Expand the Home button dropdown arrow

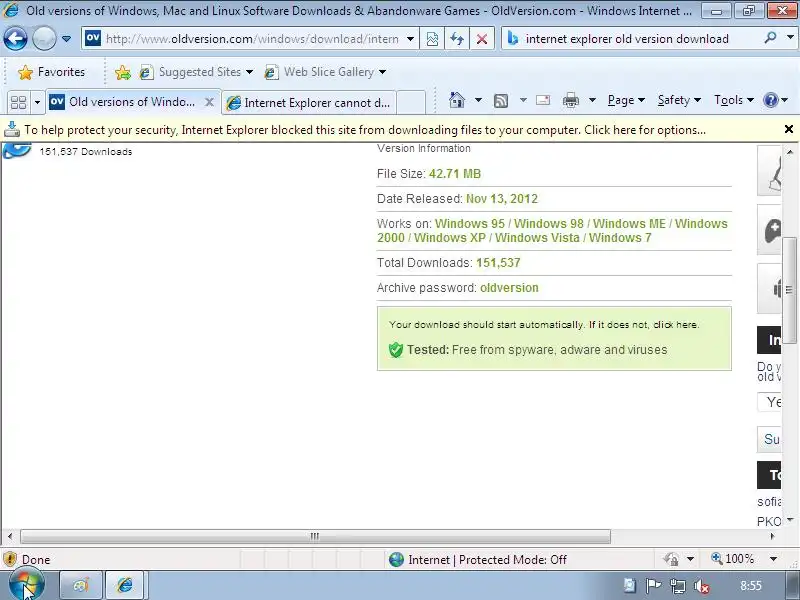(x=478, y=100)
